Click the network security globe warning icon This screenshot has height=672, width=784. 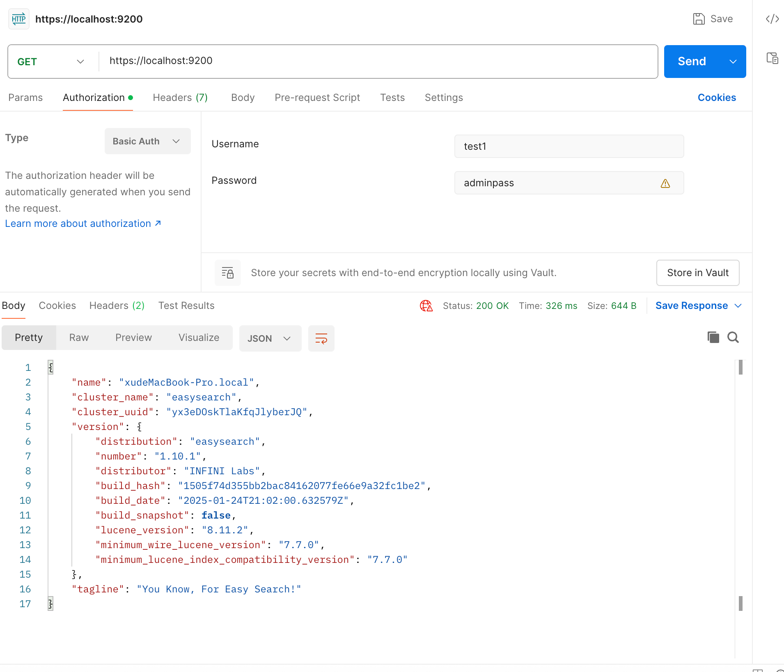coord(426,306)
